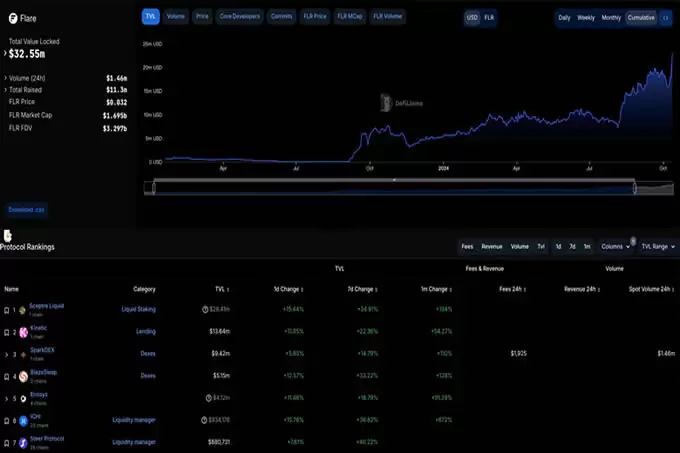Expand the row 5 protocol chevron
680x453 pixels.
pyautogui.click(x=6, y=399)
